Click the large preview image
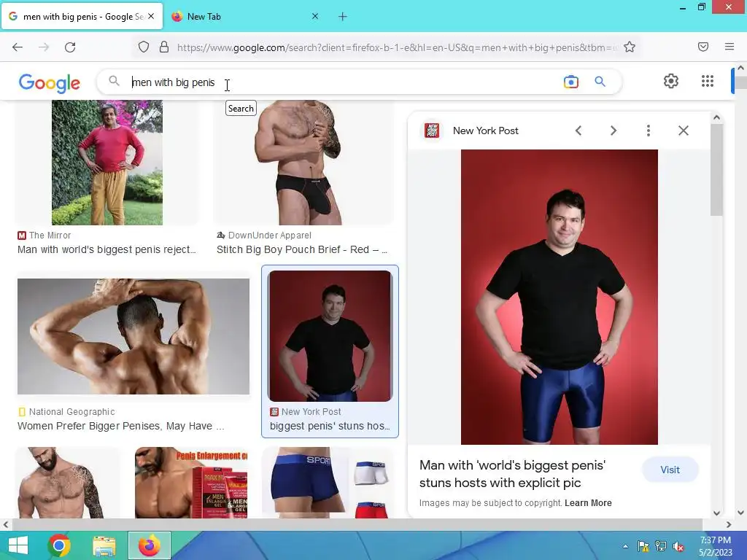 [560, 297]
